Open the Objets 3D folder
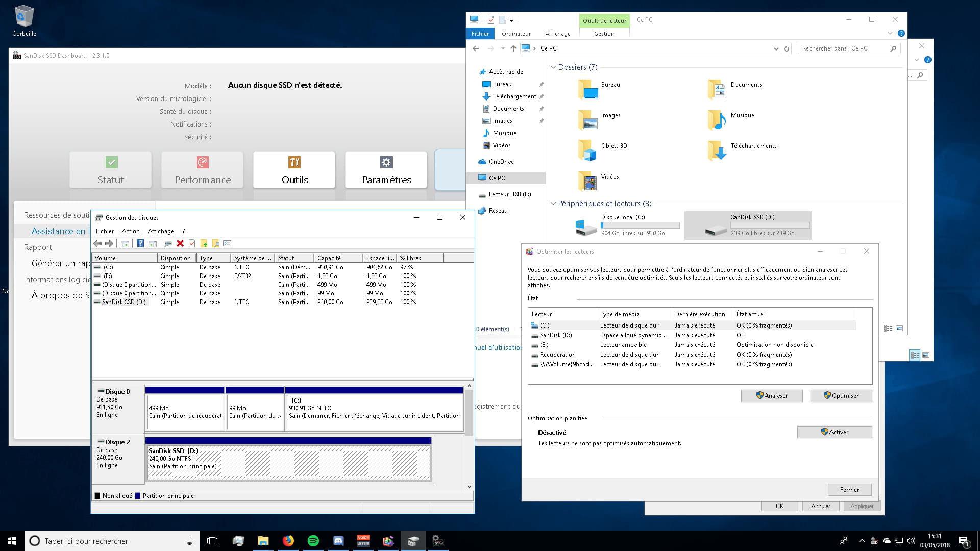Screen dimensions: 980x551 602,150
